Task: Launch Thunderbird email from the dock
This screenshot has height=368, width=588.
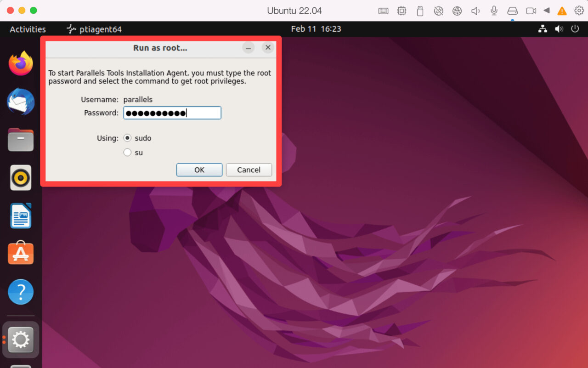Action: tap(20, 102)
